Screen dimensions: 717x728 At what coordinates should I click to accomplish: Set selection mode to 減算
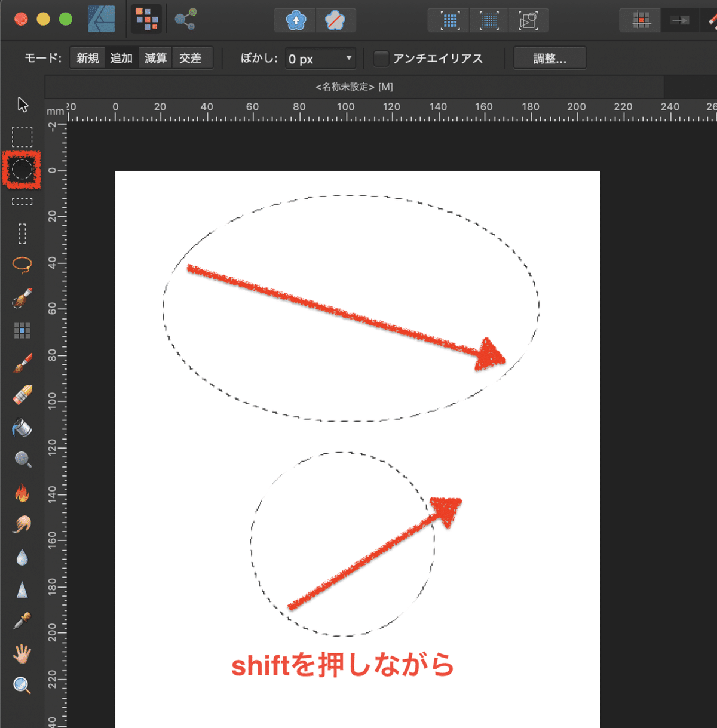(155, 58)
